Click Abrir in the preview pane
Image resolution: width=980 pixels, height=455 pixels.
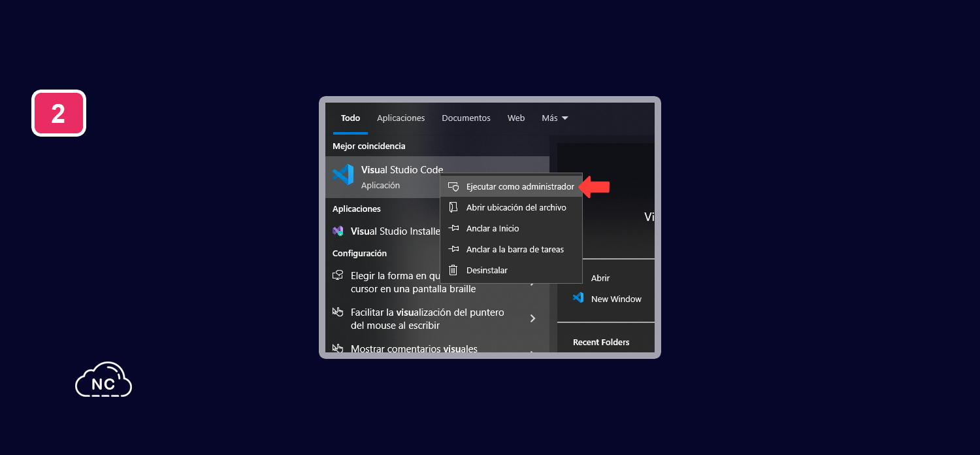pos(600,278)
